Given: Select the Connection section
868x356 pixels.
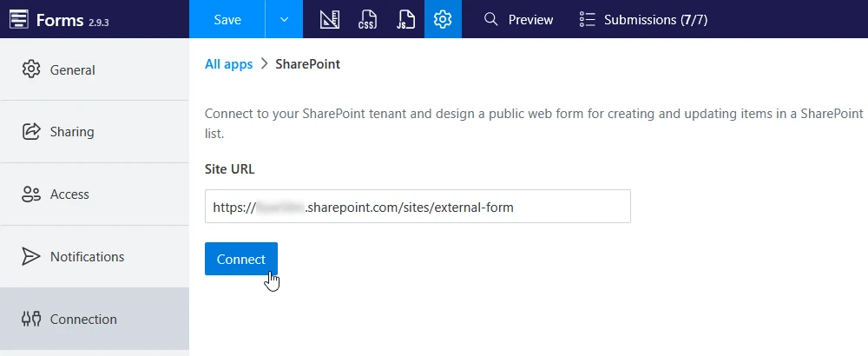Looking at the screenshot, I should coord(95,319).
